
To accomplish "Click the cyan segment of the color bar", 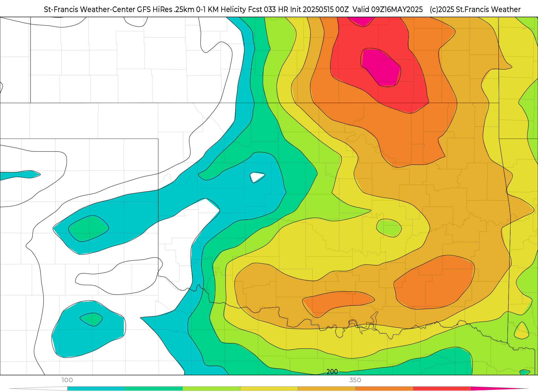I will tap(96, 389).
